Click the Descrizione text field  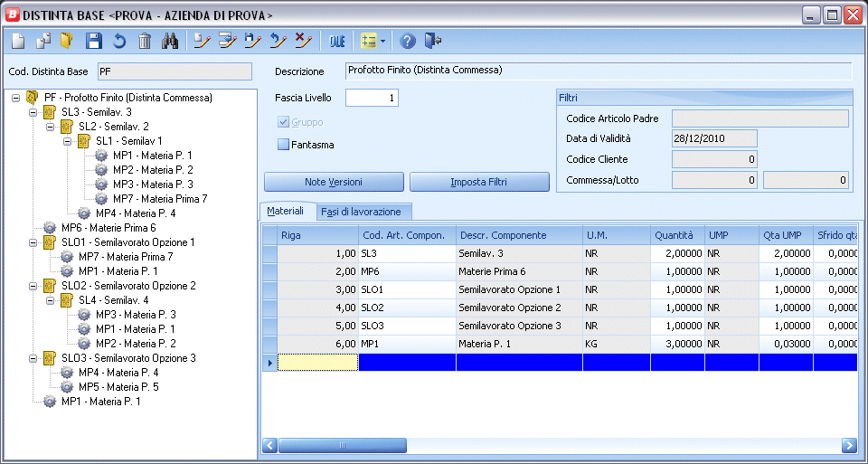599,71
